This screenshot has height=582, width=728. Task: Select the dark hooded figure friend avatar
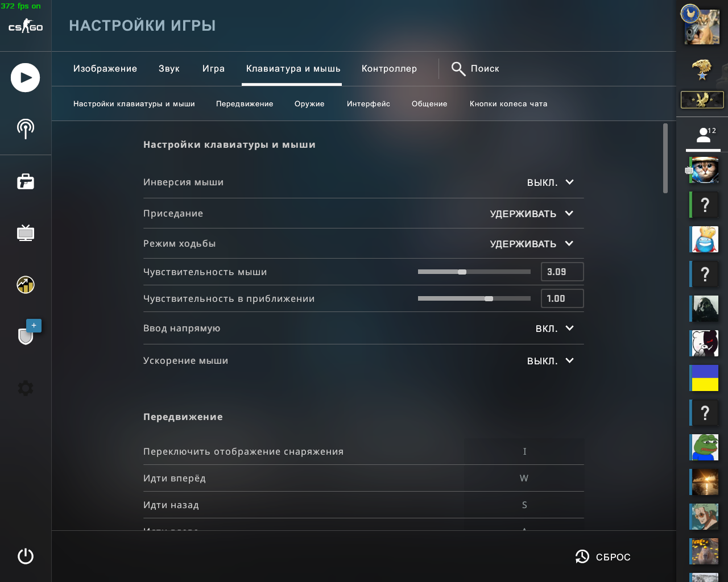[x=704, y=309]
